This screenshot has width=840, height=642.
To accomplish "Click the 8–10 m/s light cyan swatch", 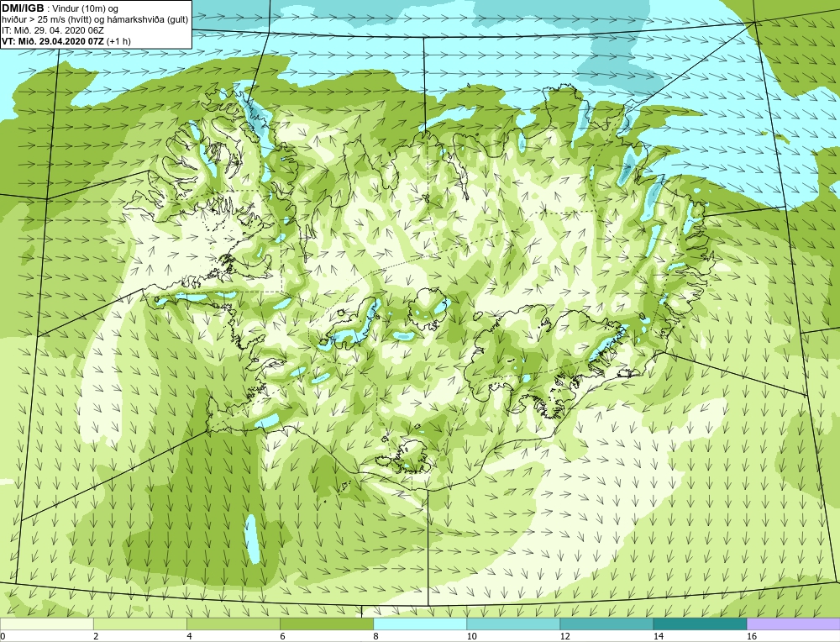I will pyautogui.click(x=419, y=624).
